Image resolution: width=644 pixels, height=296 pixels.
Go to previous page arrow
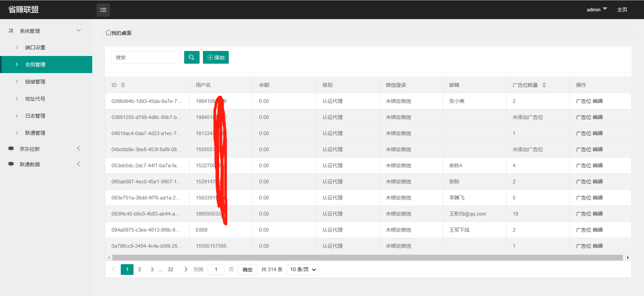[113, 270]
